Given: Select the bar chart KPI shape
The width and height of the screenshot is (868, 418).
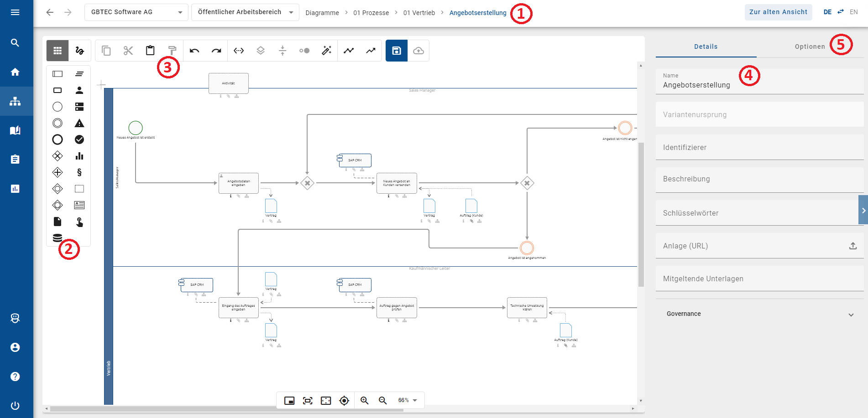Looking at the screenshot, I should click(x=79, y=156).
